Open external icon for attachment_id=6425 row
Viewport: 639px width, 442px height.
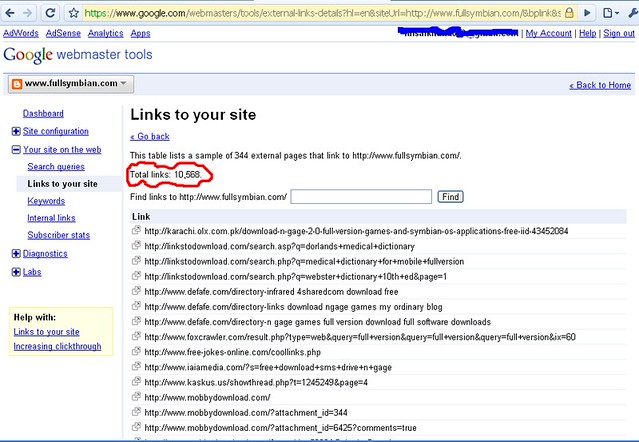[x=136, y=427]
